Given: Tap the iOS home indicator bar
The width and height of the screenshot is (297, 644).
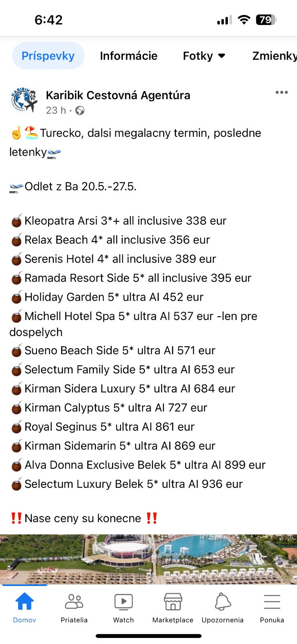Looking at the screenshot, I should click(x=148, y=636).
